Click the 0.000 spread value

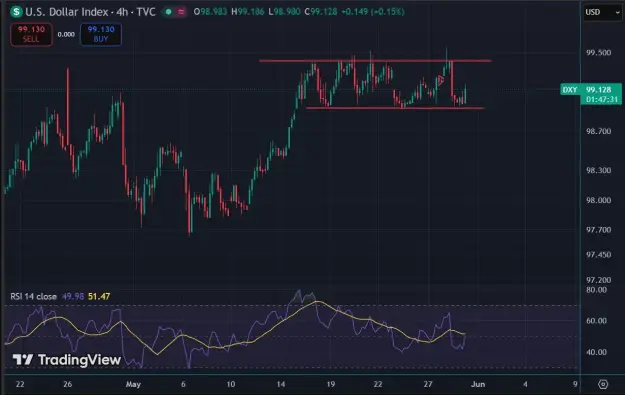click(x=66, y=35)
